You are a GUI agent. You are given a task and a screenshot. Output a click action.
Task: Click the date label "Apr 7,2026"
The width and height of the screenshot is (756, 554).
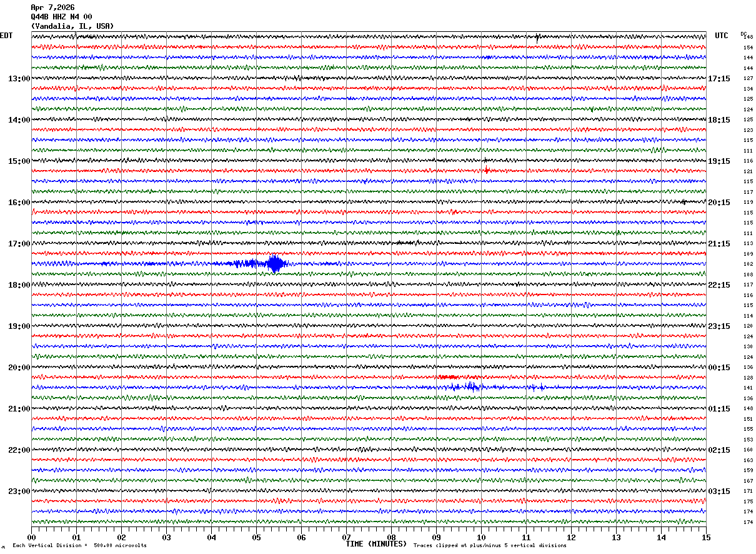[x=52, y=8]
